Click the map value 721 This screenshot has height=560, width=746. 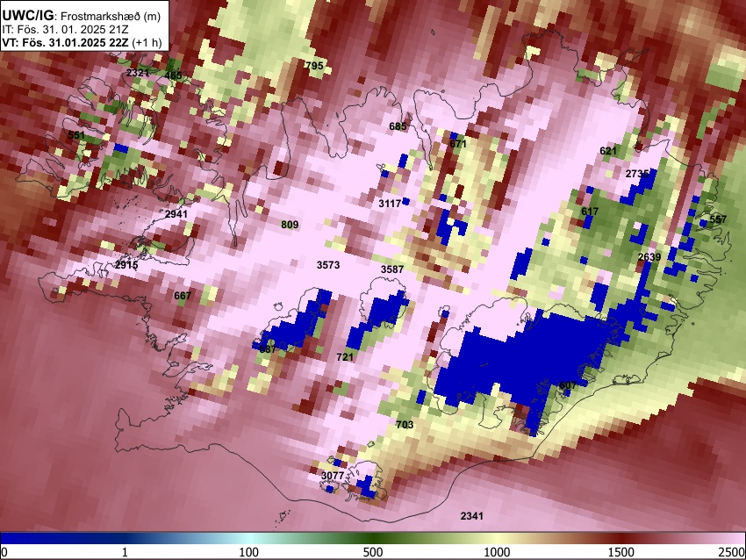pos(344,357)
